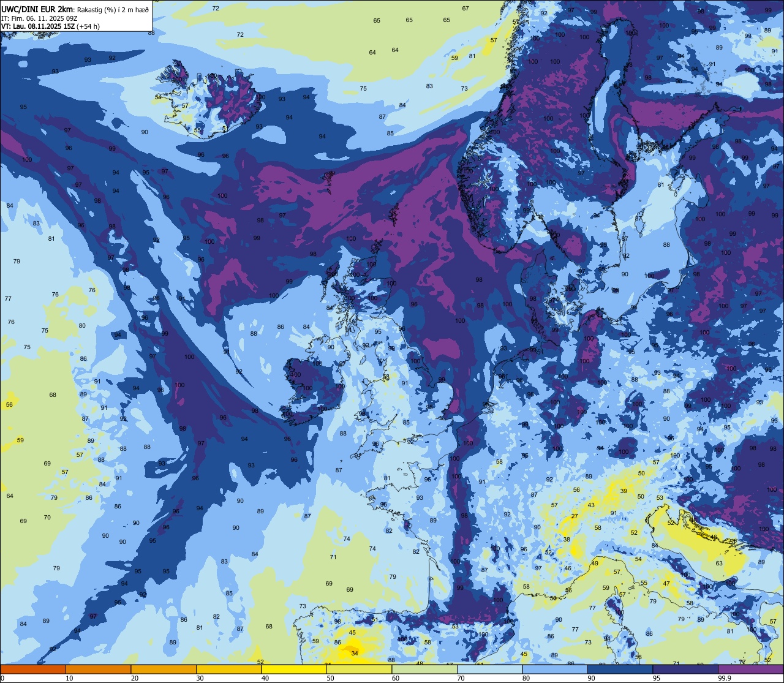
Task: Click the value 63 over the Adriatic coast
Action: tap(719, 564)
